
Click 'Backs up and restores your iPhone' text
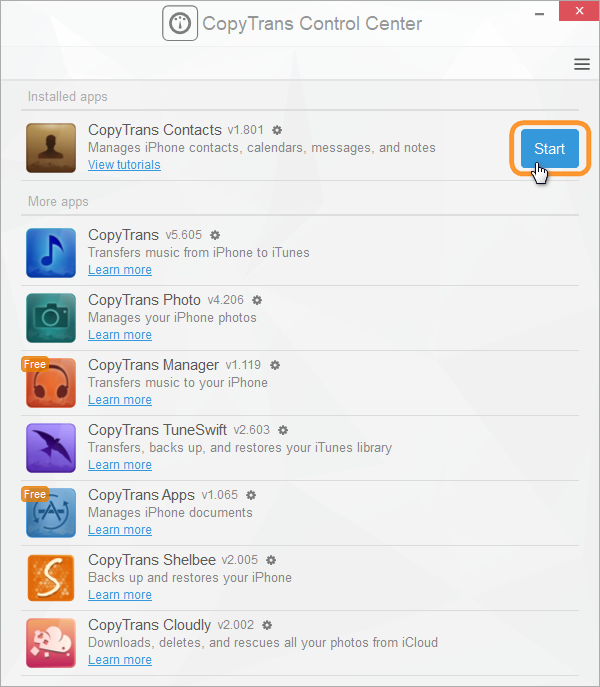(190, 577)
